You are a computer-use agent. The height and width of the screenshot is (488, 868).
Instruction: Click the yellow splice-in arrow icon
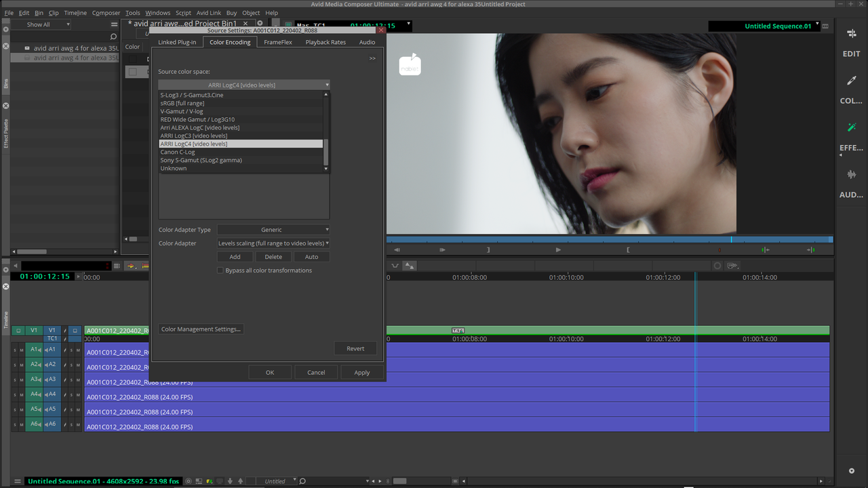[x=131, y=266]
